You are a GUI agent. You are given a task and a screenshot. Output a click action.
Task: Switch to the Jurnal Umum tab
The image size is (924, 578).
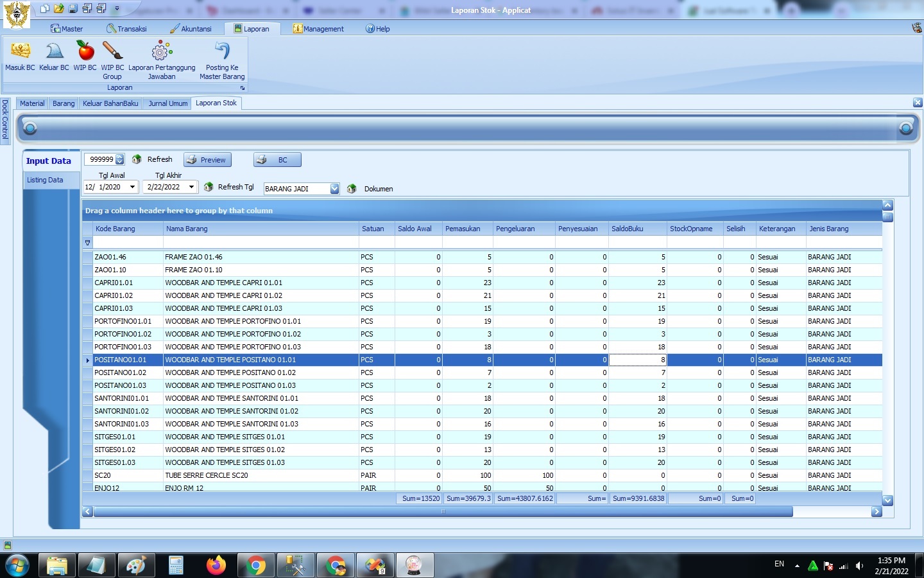click(x=167, y=103)
